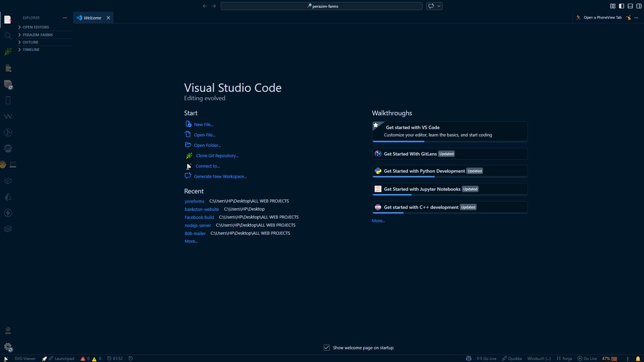Screen dimensions: 644x362
Task: Open the mobile phone preview activity icon
Action: pos(8,100)
